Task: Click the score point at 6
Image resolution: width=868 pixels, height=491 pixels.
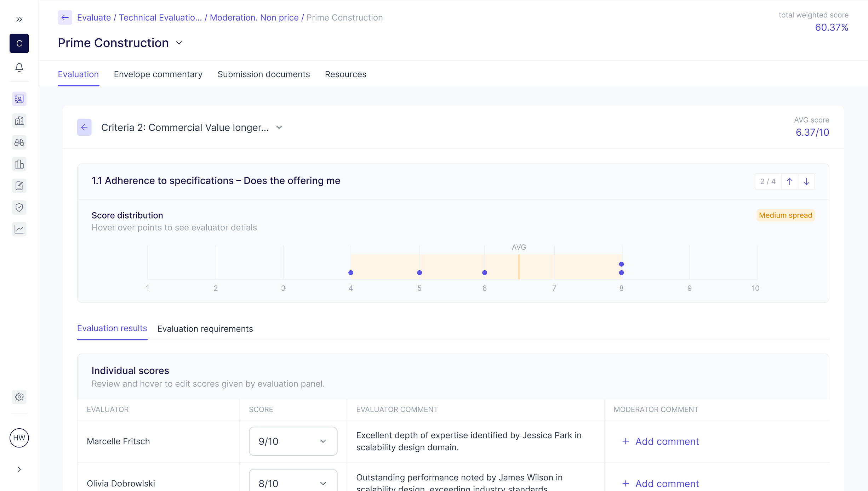Action: pos(485,272)
